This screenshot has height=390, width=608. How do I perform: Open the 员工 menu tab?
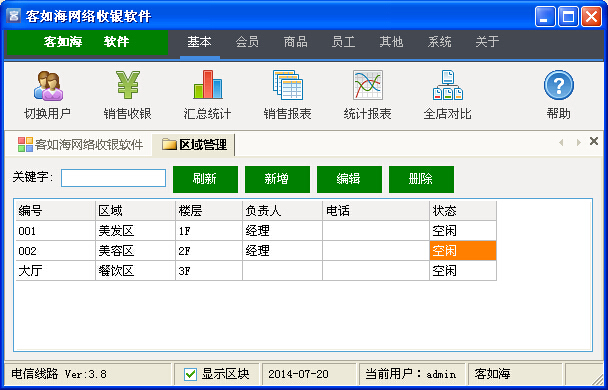[x=344, y=42]
